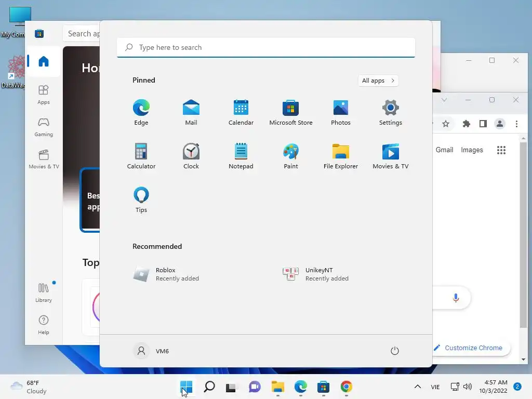This screenshot has height=399, width=532.
Task: Open Settings from pinned apps
Action: pos(391,113)
